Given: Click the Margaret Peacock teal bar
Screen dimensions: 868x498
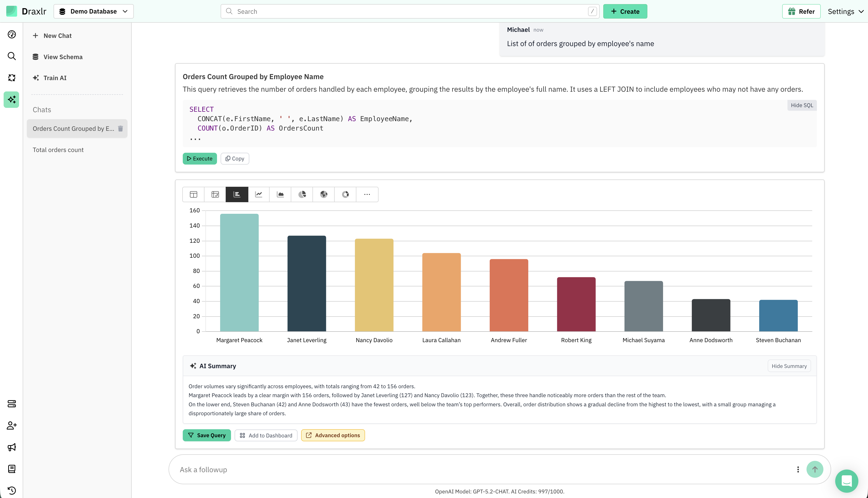Looking at the screenshot, I should pos(239,273).
